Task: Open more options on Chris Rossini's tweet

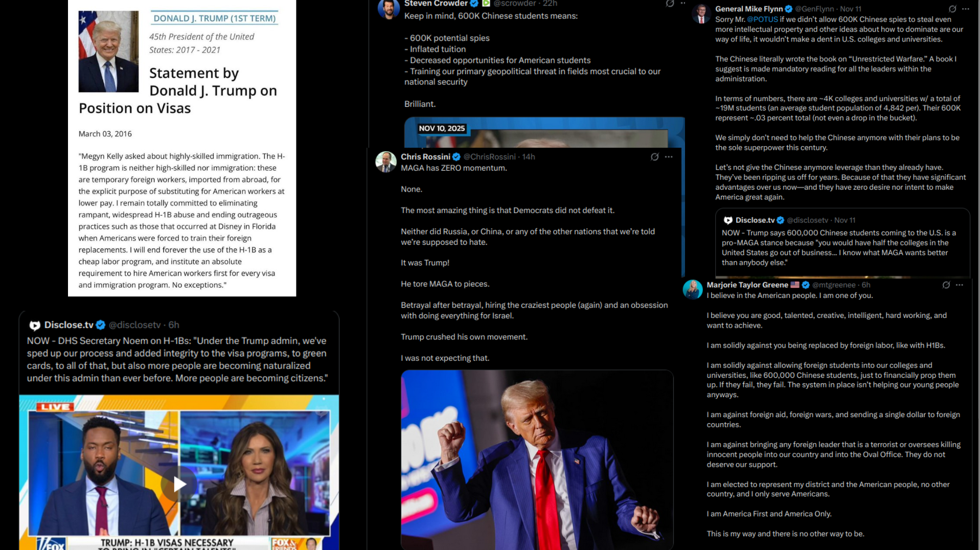Action: [669, 157]
